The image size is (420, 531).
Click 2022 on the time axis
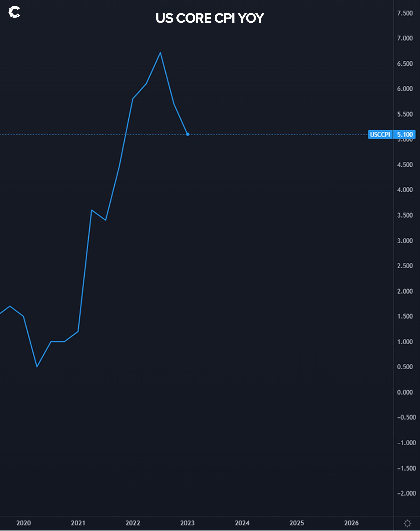133,523
